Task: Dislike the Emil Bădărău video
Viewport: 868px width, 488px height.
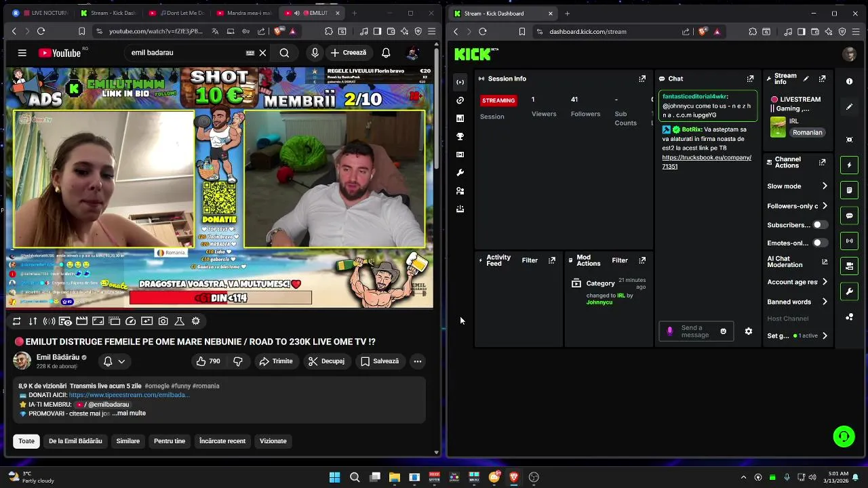Action: pos(238,361)
